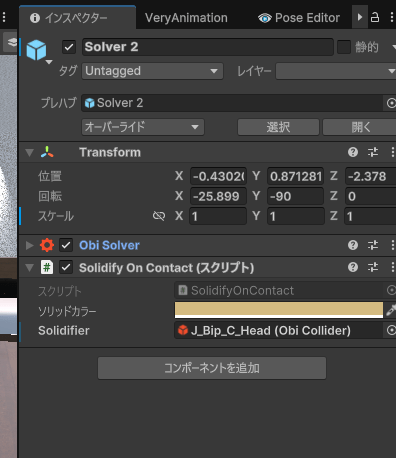The width and height of the screenshot is (396, 458).
Task: Edit the Solver 2 name field
Action: click(207, 47)
